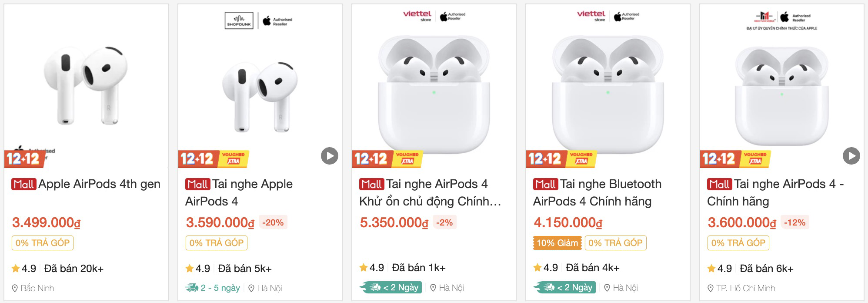Click the -20% discount label
This screenshot has height=303, width=868.
(273, 222)
